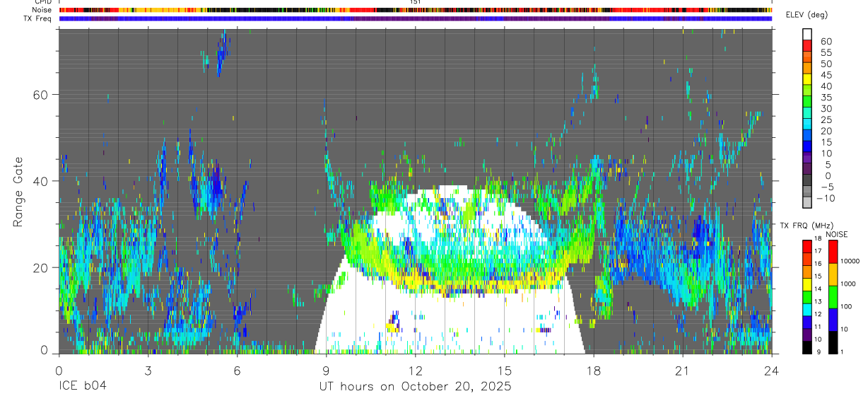This screenshot has height=401, width=868.
Task: Click elevation legend value '55'
Action: [x=826, y=52]
